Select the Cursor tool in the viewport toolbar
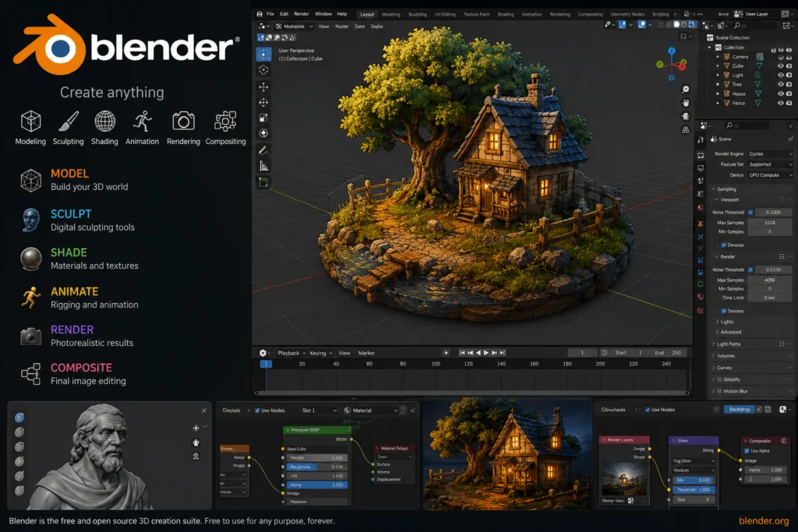 coord(263,69)
